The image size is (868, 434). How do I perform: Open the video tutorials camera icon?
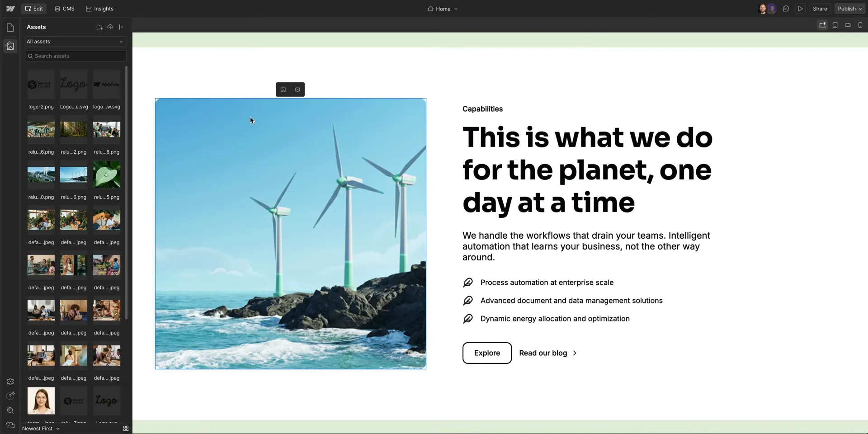click(x=10, y=425)
